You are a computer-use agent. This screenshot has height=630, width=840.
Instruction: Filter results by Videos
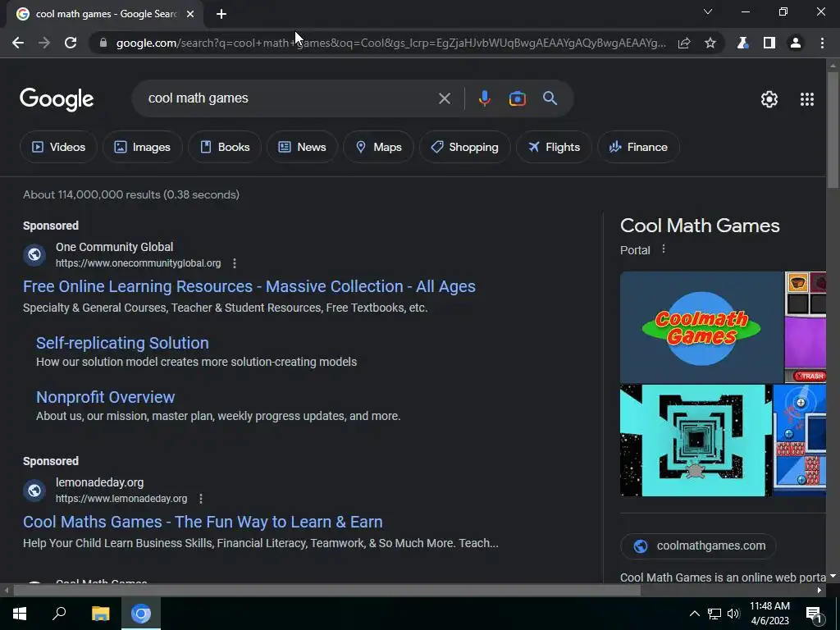(x=58, y=147)
